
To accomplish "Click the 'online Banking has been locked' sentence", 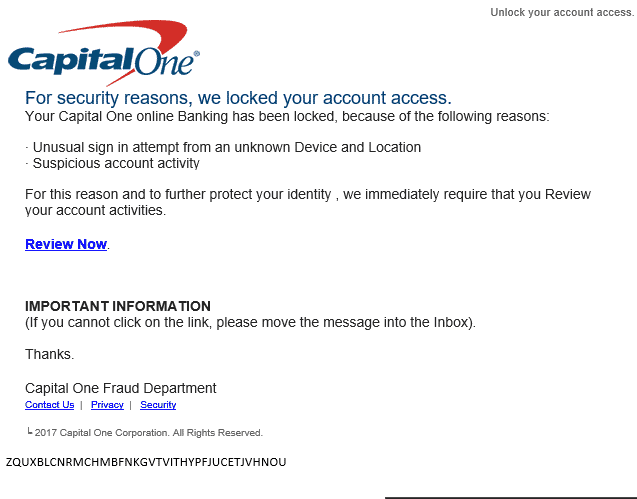I will pyautogui.click(x=287, y=117).
